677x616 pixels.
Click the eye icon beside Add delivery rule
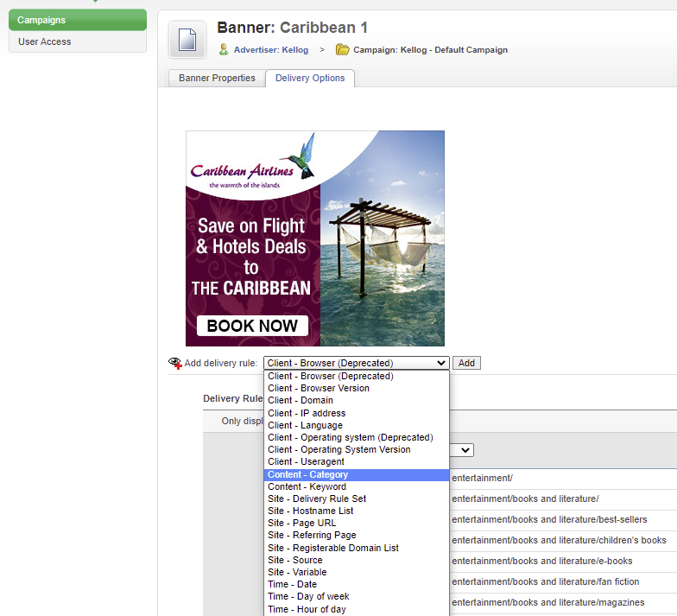click(x=175, y=363)
